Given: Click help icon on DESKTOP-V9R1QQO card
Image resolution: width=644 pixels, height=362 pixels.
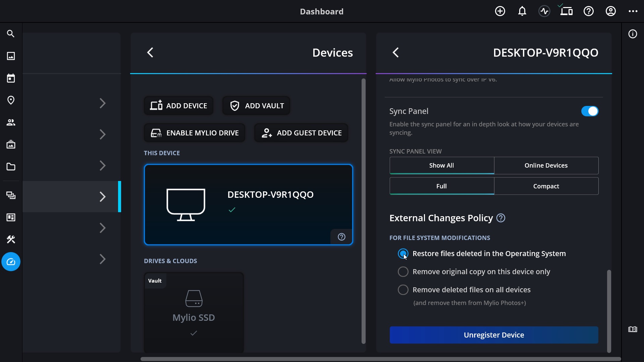Looking at the screenshot, I should pyautogui.click(x=341, y=237).
